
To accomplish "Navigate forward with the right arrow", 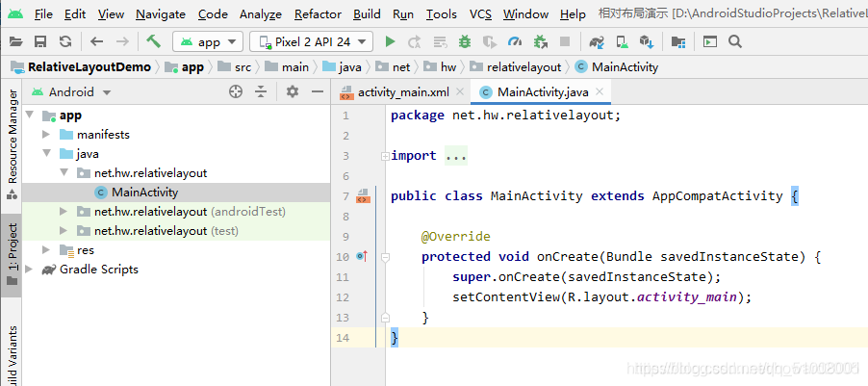I will 122,41.
